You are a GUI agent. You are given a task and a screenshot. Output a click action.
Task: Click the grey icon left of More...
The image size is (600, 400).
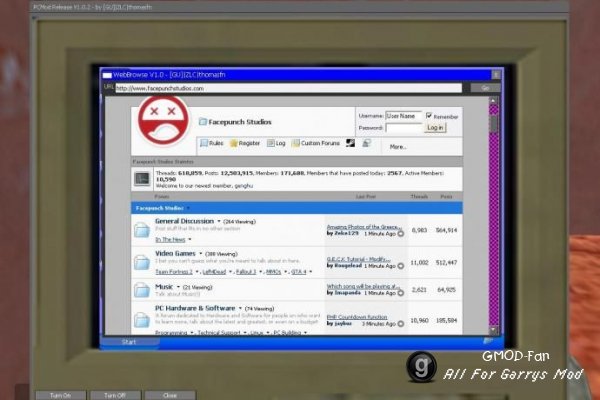tap(367, 143)
